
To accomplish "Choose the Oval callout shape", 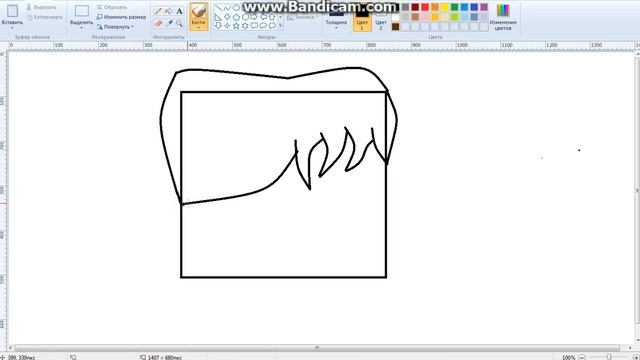I will (x=263, y=26).
